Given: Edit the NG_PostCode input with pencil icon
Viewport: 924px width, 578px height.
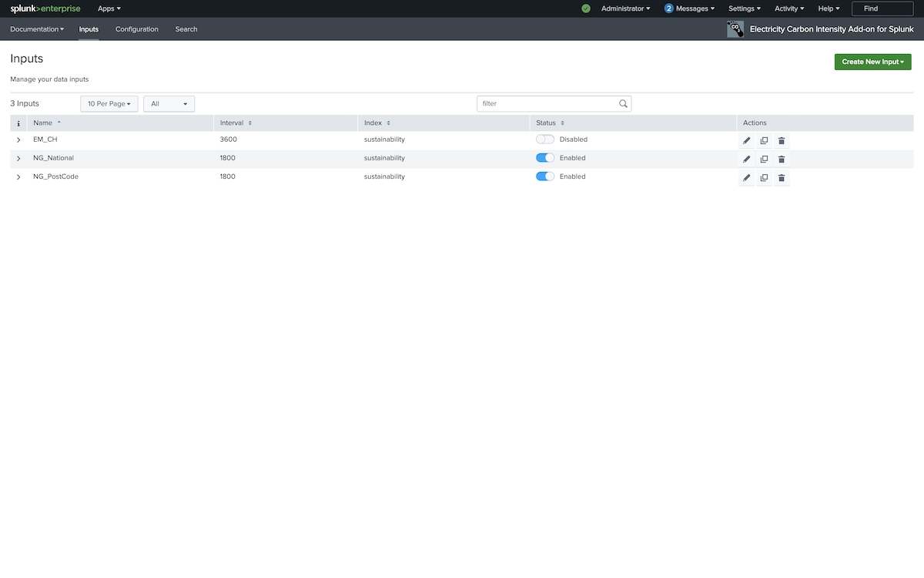Looking at the screenshot, I should click(746, 177).
